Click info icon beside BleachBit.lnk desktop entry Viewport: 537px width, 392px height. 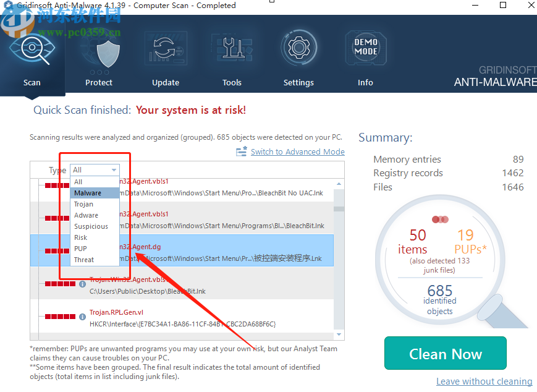83,284
